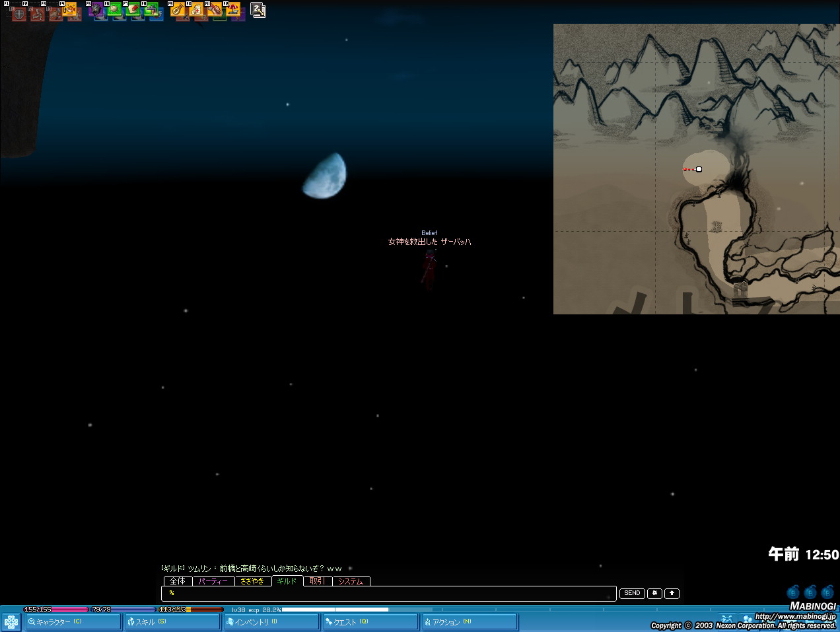840x632 pixels.
Task: Click the pink HP bar 155/155
Action: click(x=55, y=610)
